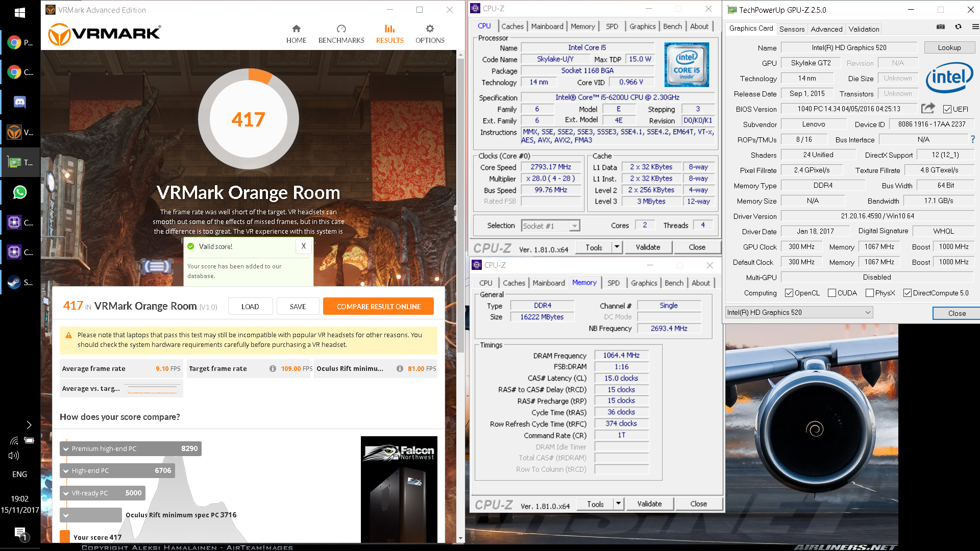Image resolution: width=980 pixels, height=551 pixels.
Task: Click Average vs. target graph
Action: [152, 389]
